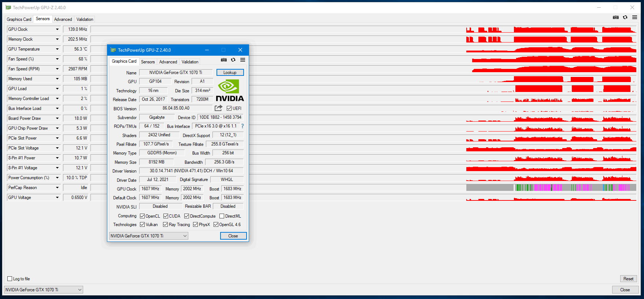Toggle the OpenGL 4.6 checkbox
Image resolution: width=644 pixels, height=299 pixels.
[x=216, y=224]
